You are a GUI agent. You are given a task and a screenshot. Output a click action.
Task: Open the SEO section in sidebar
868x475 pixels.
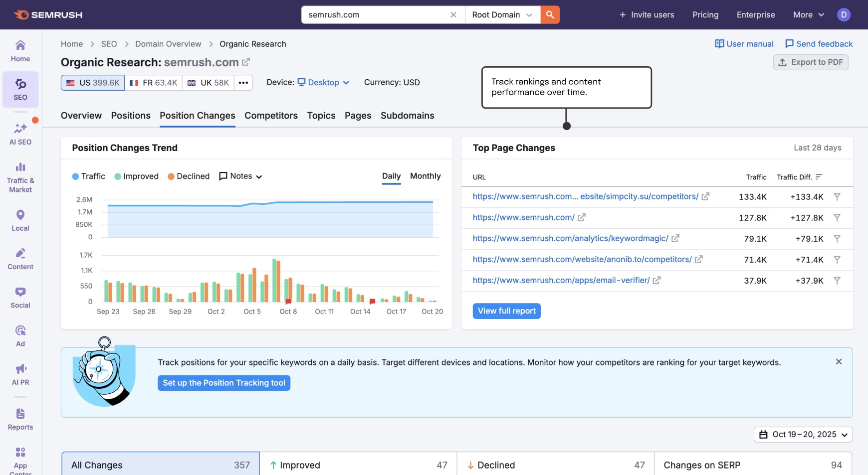(20, 90)
